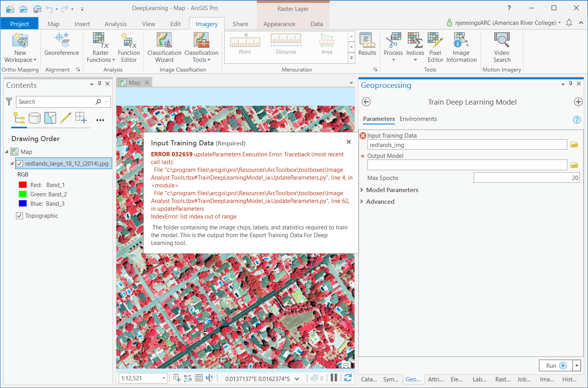Switch Contents to List By Data Source

coord(35,118)
